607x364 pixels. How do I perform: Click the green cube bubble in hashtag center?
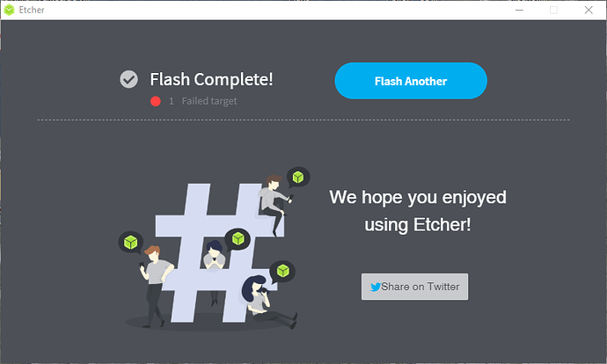238,238
